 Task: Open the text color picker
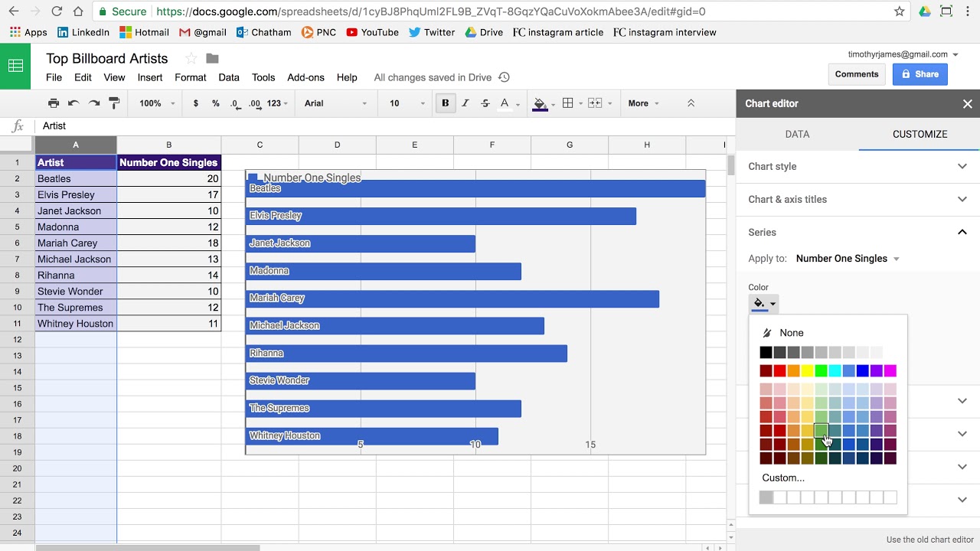pyautogui.click(x=509, y=103)
